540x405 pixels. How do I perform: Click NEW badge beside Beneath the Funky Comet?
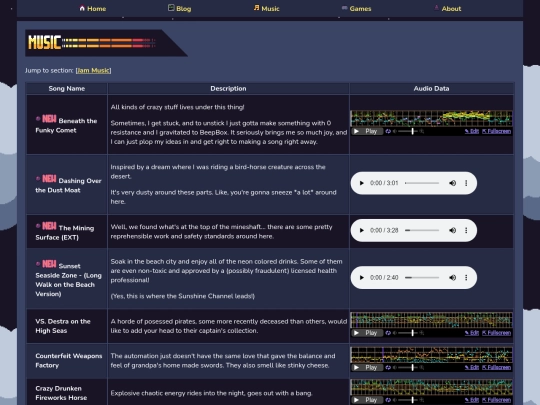[x=49, y=119]
